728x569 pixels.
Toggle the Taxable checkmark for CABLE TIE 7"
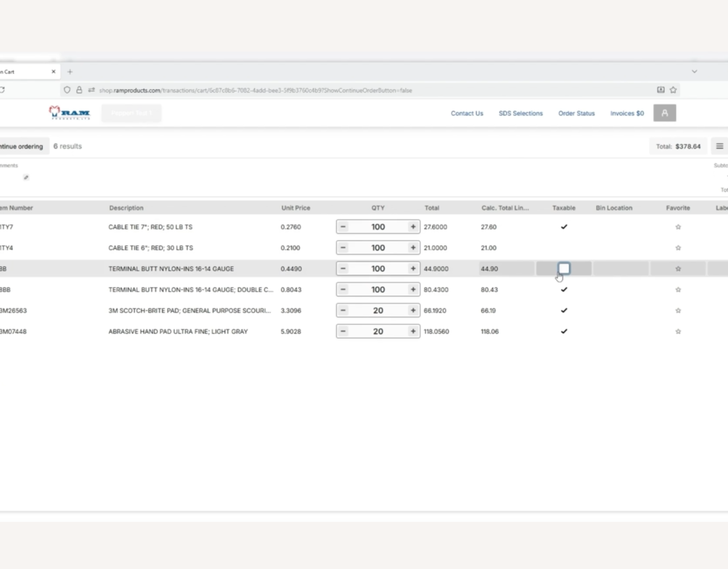click(564, 227)
